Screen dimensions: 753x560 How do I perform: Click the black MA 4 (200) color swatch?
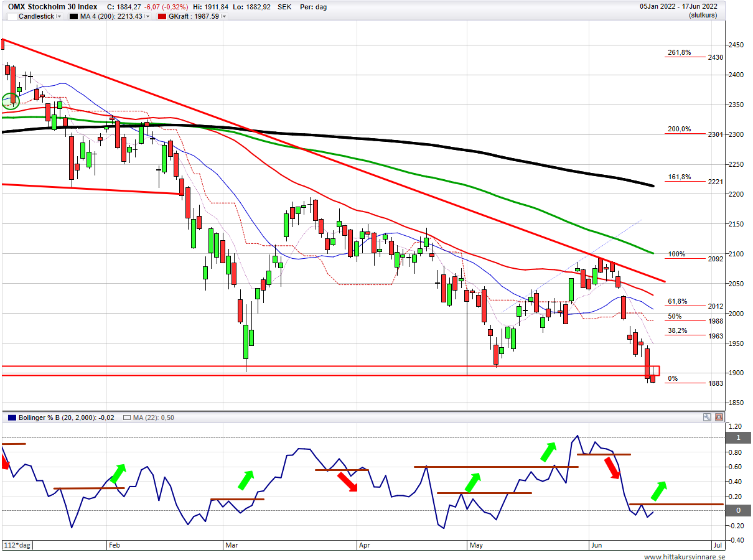tap(74, 16)
